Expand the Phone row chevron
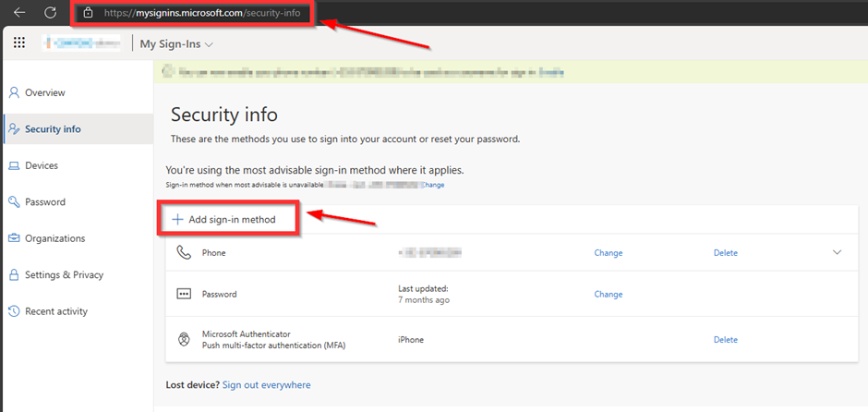868x412 pixels. (837, 252)
